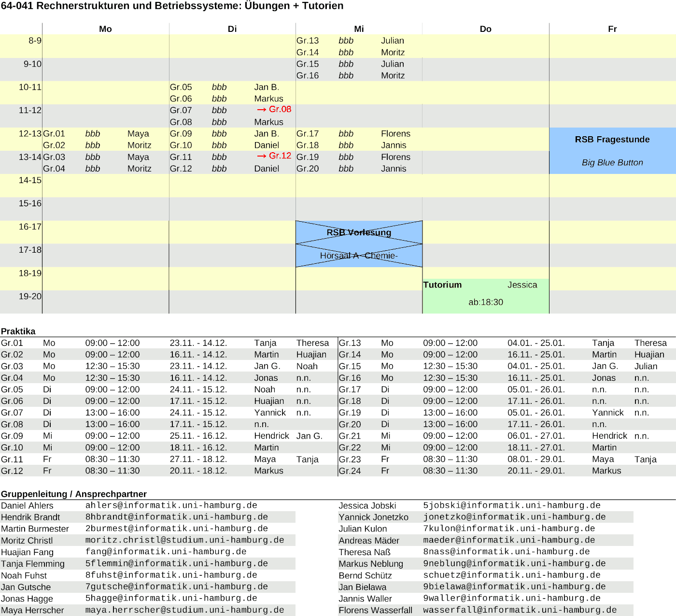
Task: Click email 'maya.herrscher@studium.uni-hamburg.de'
Action: pos(185,610)
